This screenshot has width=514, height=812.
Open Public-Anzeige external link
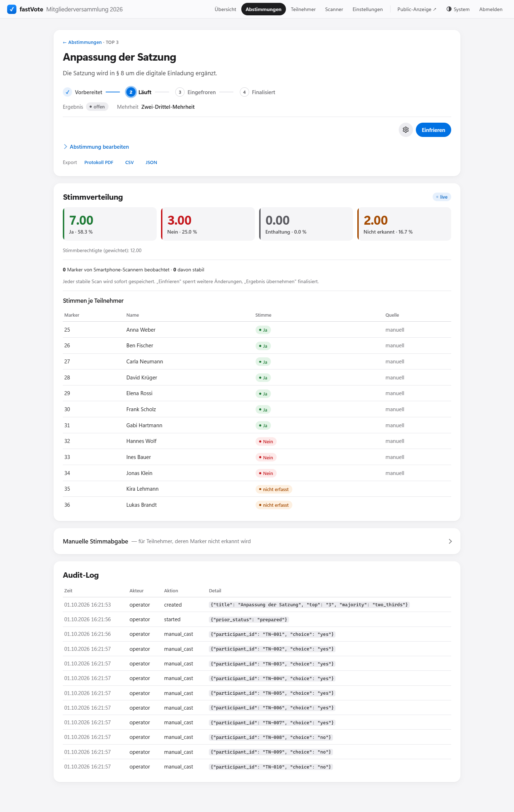pyautogui.click(x=417, y=9)
